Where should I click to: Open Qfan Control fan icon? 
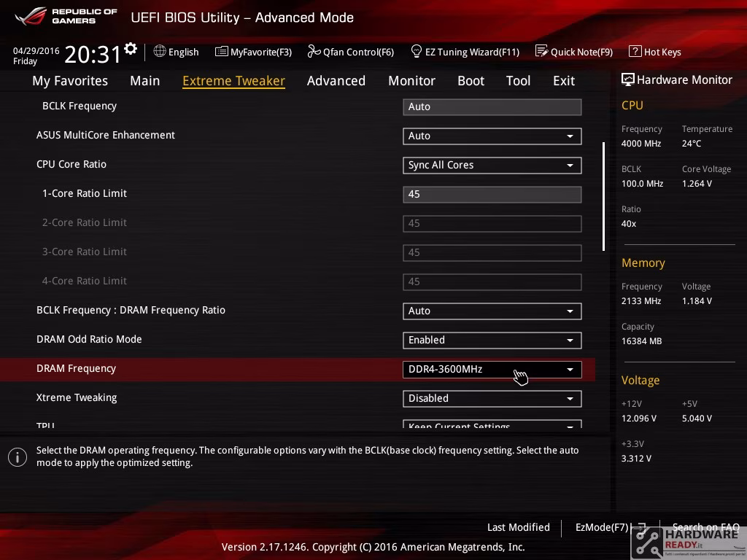pos(314,51)
